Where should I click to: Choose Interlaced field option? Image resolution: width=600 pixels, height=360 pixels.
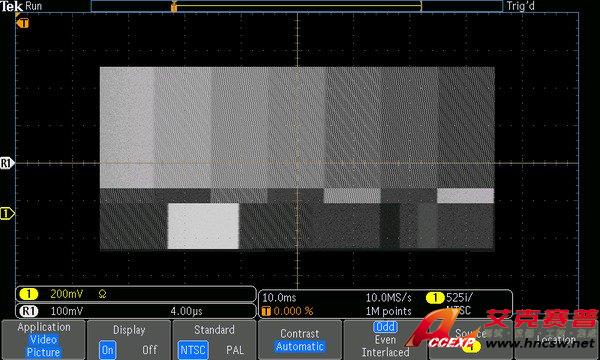coord(385,352)
